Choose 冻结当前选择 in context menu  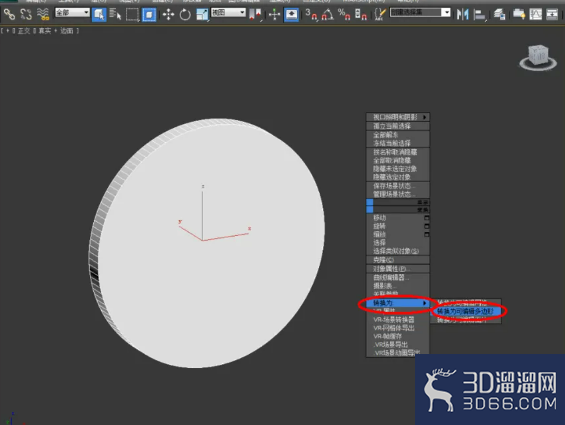pos(398,143)
